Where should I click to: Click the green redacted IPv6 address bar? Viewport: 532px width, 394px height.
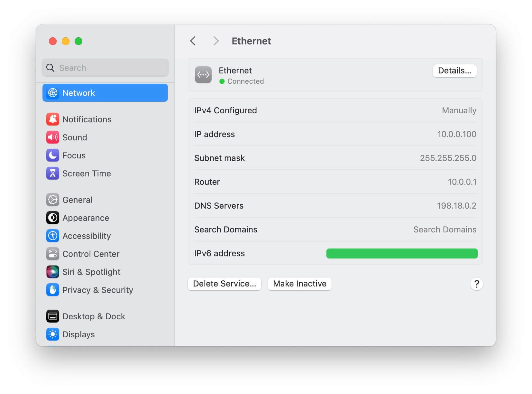[x=402, y=253]
